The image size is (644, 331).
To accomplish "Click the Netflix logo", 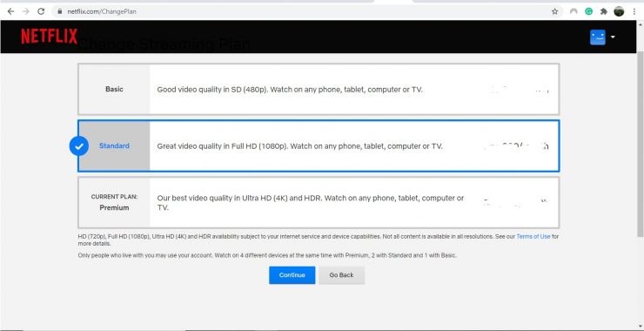I will [x=50, y=37].
